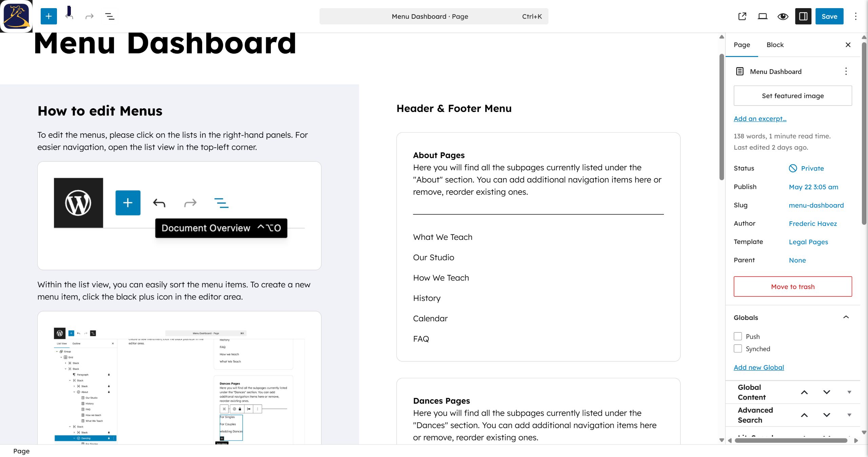Image resolution: width=868 pixels, height=457 pixels.
Task: Click sidebar horizontal scrollbar
Action: point(791,440)
